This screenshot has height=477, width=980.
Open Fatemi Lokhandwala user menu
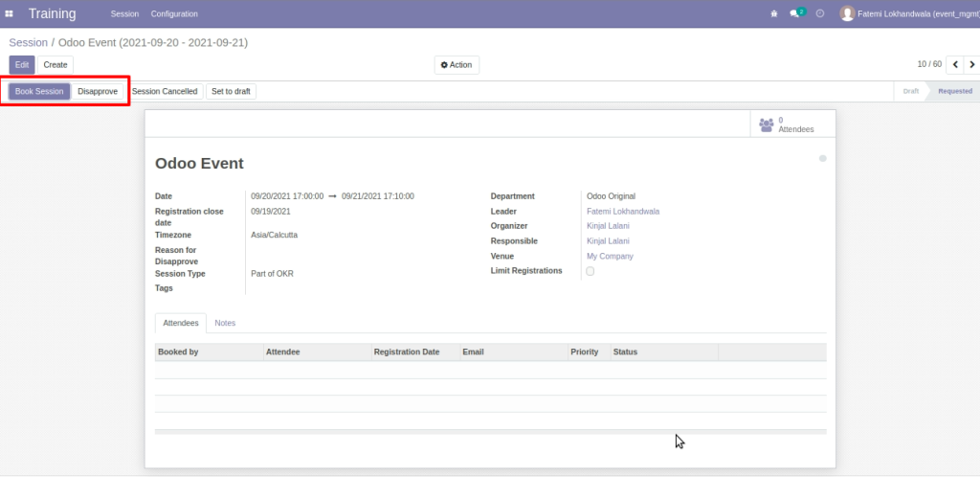pos(909,13)
